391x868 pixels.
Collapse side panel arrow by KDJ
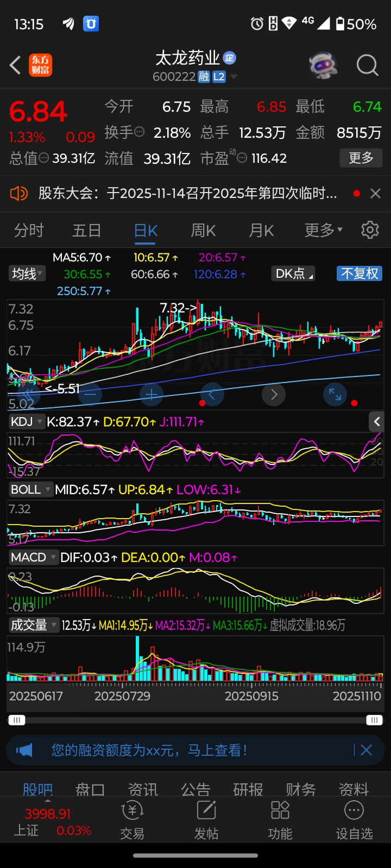[377, 422]
